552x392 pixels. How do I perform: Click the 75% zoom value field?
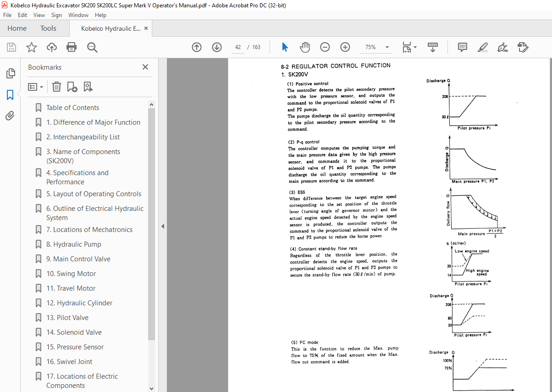pos(370,47)
